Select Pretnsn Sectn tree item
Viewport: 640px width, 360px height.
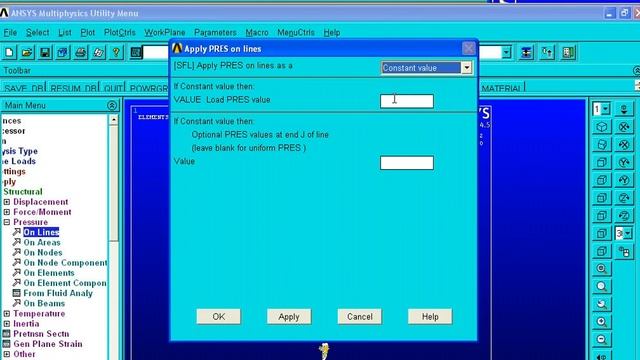pyautogui.click(x=41, y=334)
